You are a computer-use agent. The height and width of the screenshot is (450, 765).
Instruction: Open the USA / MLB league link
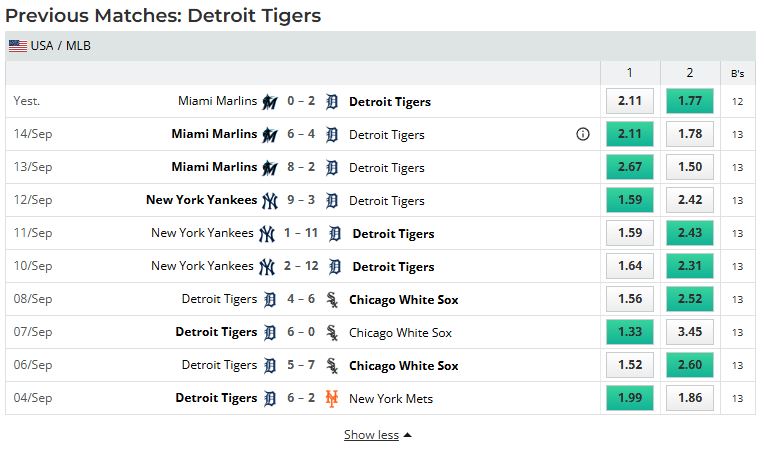[x=61, y=45]
